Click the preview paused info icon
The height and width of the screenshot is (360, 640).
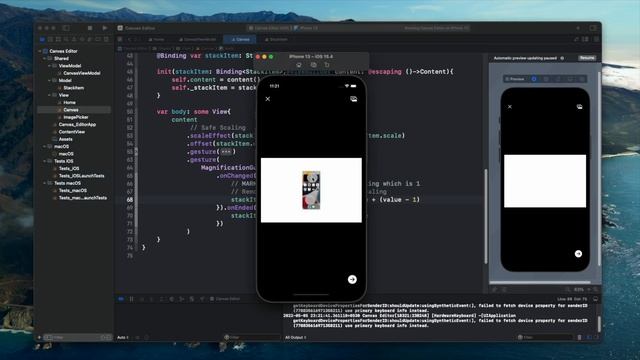point(562,58)
